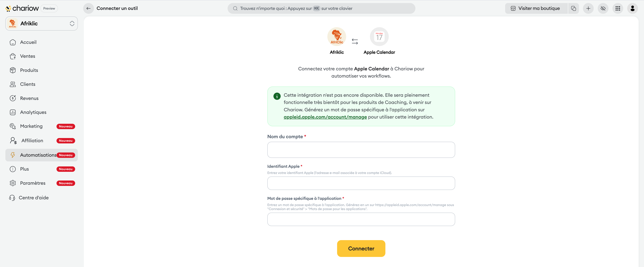
Task: Go to Analytiques in sidebar
Action: click(x=33, y=112)
